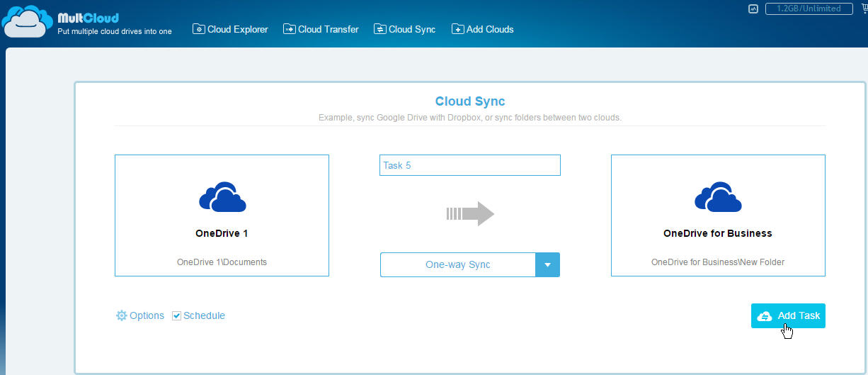This screenshot has width=868, height=375.
Task: Open the One-way Sync mode dropdown
Action: tap(458, 264)
